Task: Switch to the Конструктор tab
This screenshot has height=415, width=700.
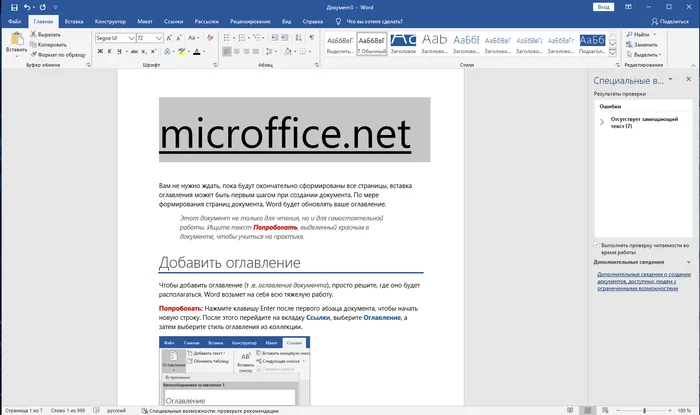Action: point(110,21)
